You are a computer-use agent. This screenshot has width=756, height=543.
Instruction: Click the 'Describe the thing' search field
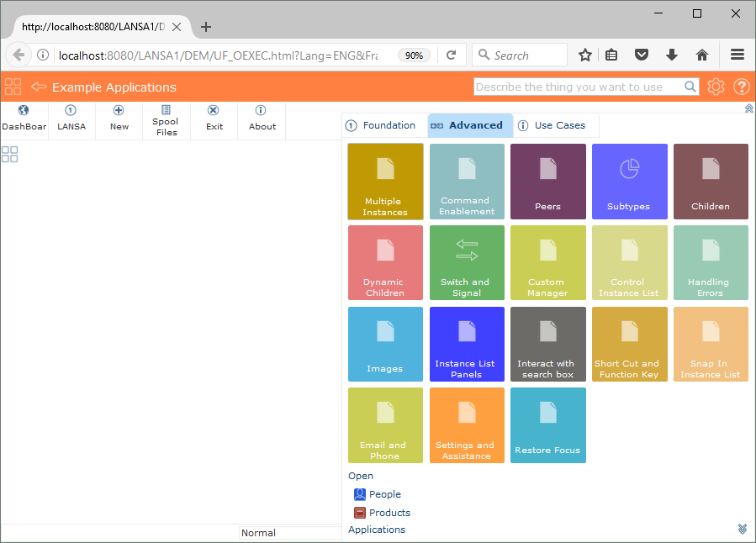[x=579, y=87]
